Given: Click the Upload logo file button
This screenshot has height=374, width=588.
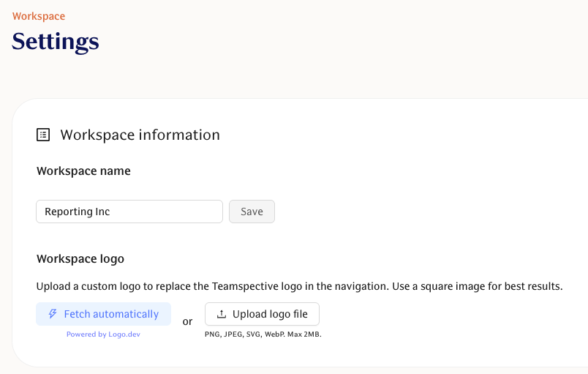Looking at the screenshot, I should [x=262, y=314].
